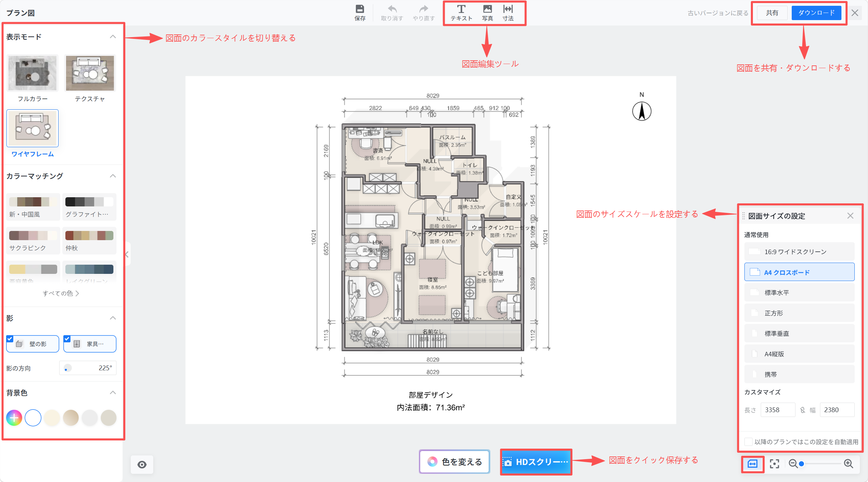The width and height of the screenshot is (868, 482).
Task: Toggle the eye preview icon at the bottom left
Action: (x=142, y=464)
